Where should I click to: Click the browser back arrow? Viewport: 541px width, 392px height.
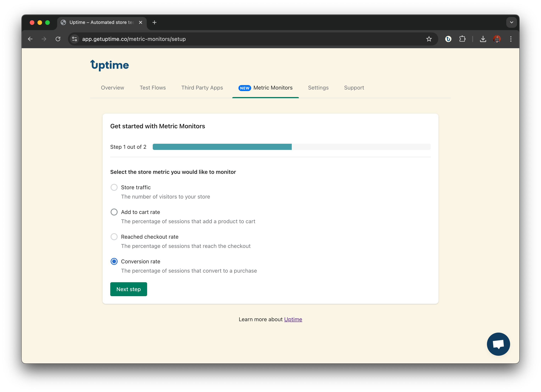pyautogui.click(x=30, y=39)
